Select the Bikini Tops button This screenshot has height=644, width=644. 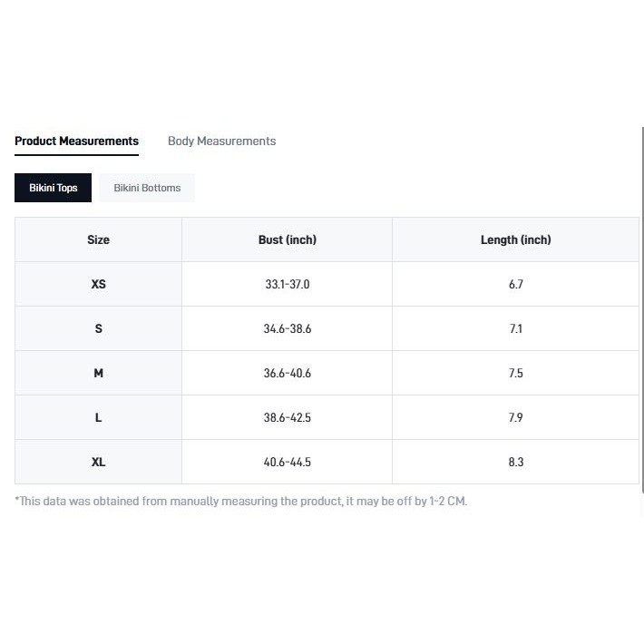53,188
